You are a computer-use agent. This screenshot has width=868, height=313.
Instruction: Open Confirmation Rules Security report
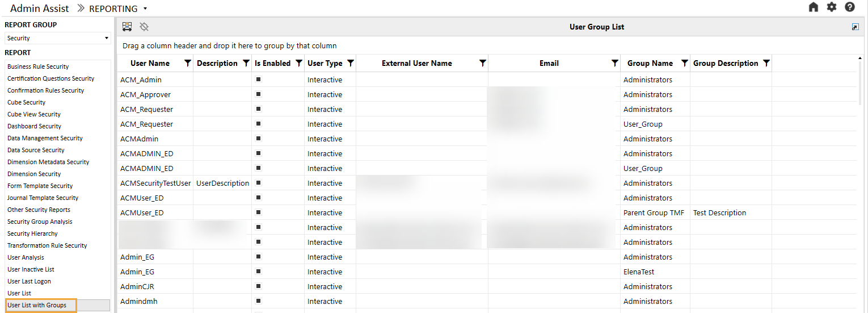[x=45, y=90]
